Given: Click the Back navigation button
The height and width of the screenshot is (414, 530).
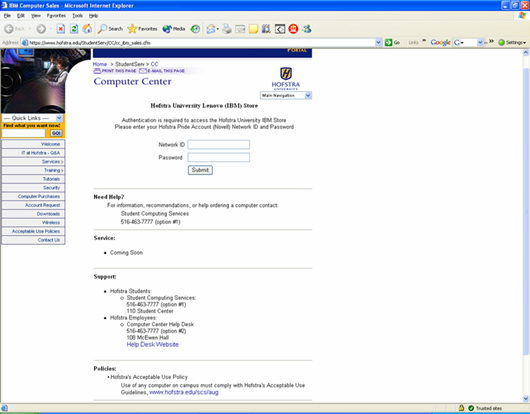Looking at the screenshot, I should click(15, 29).
